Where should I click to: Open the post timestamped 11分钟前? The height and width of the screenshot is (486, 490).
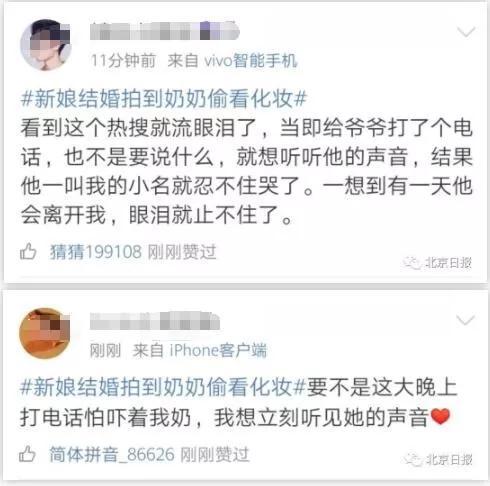pos(124,61)
